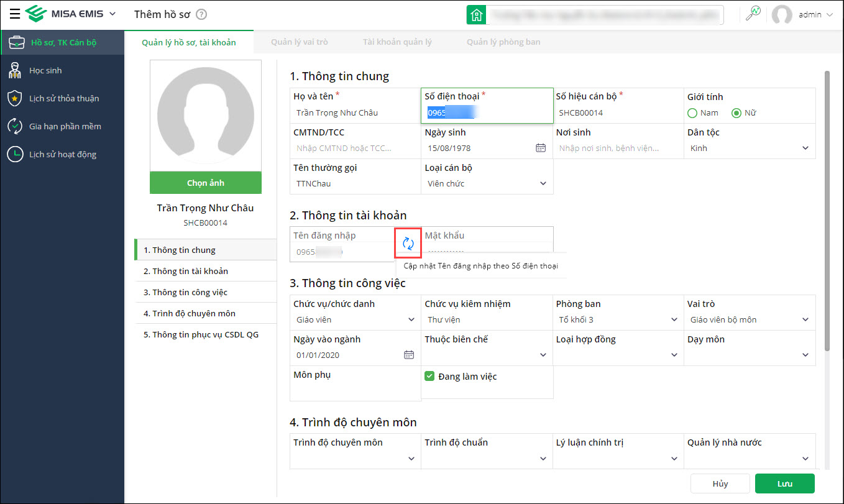844x504 pixels.
Task: Select the Nữ gender radio button
Action: 736,113
